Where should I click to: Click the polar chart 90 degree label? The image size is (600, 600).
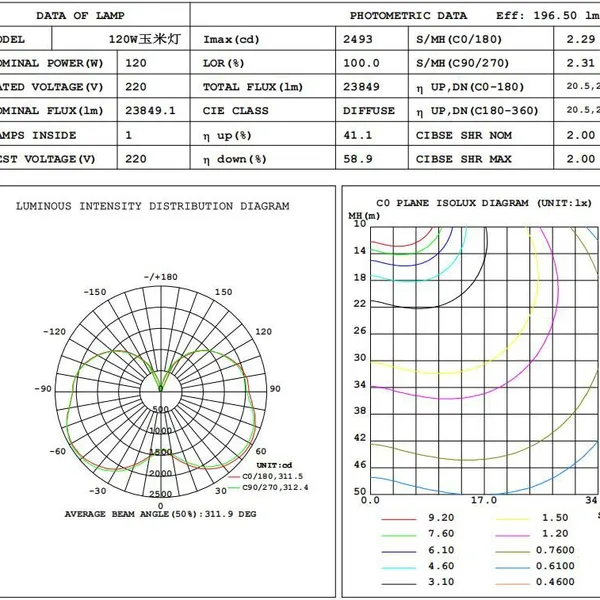[x=275, y=389]
